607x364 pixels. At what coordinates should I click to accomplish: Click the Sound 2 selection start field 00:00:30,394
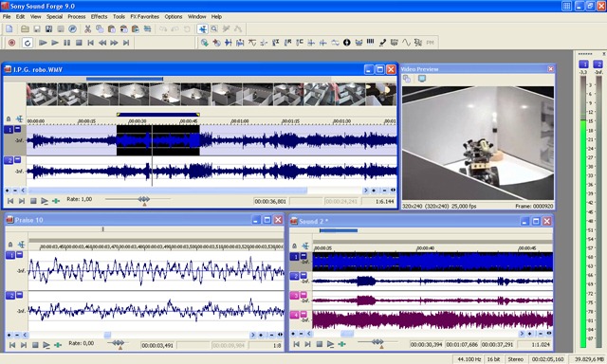coord(426,344)
